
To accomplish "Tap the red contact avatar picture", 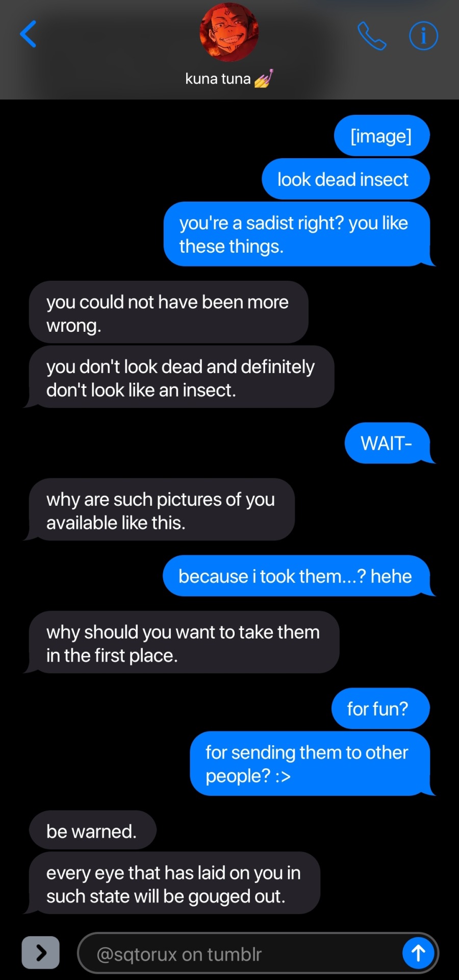I will coord(229,32).
